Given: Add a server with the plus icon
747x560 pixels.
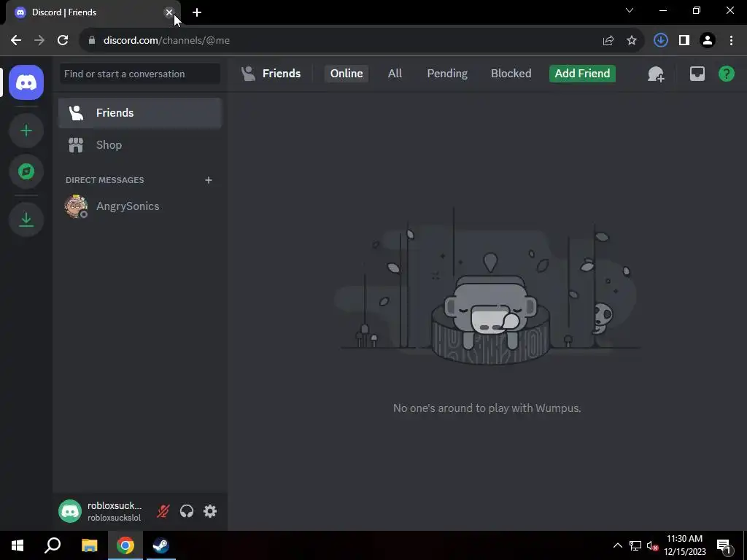Looking at the screenshot, I should click(26, 131).
